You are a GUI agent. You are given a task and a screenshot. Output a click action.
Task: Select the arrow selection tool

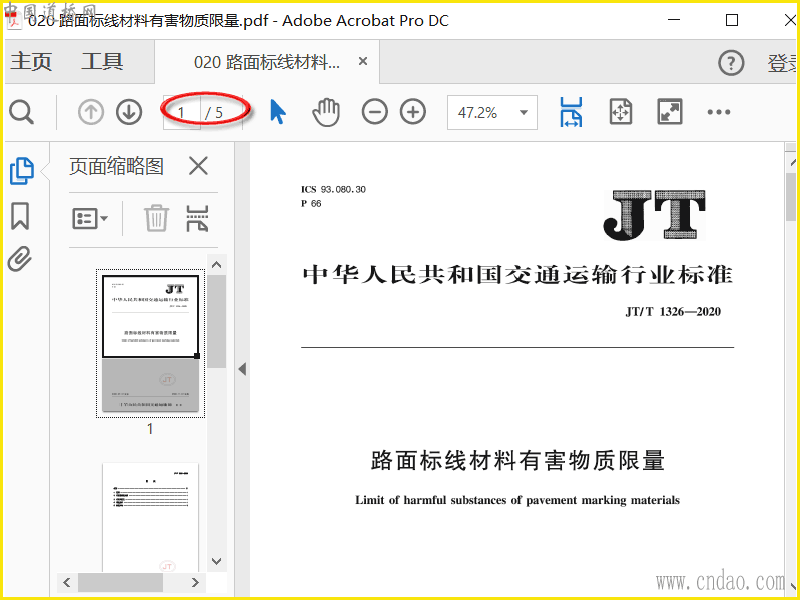coord(278,112)
